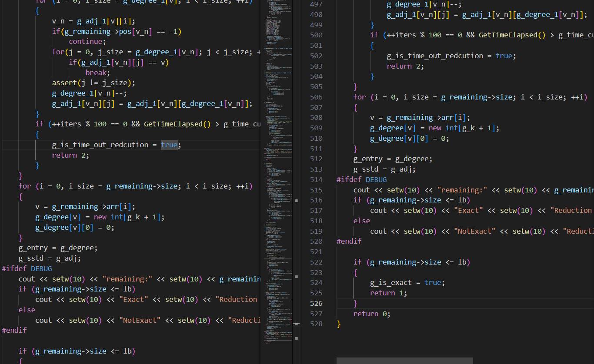594x364 pixels.
Task: Click line number 514 beside #ifdef DEBUG
Action: [316, 179]
